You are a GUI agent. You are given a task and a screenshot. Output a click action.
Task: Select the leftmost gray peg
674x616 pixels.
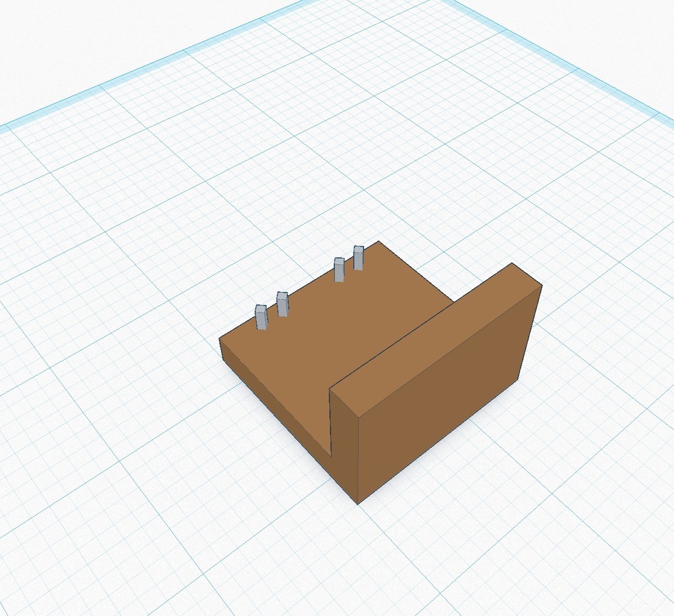pos(261,317)
